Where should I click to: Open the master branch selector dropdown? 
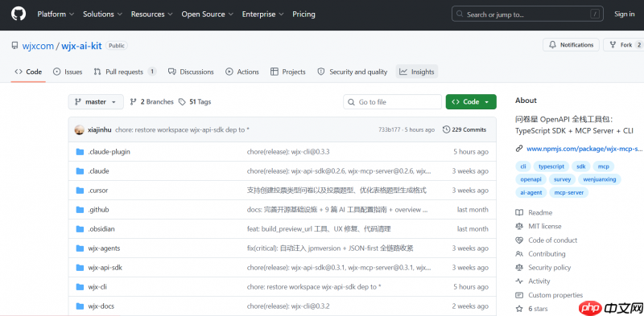96,102
